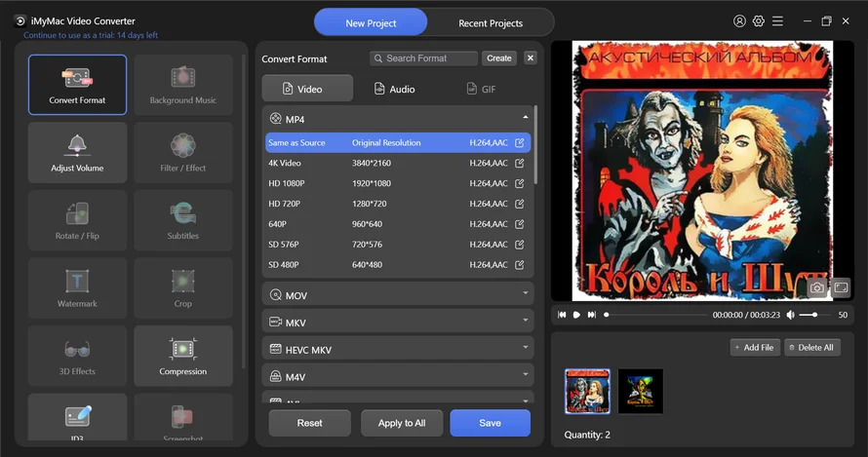Edit the HD 1080P preset
Viewport: 868px width, 457px height.
519,183
